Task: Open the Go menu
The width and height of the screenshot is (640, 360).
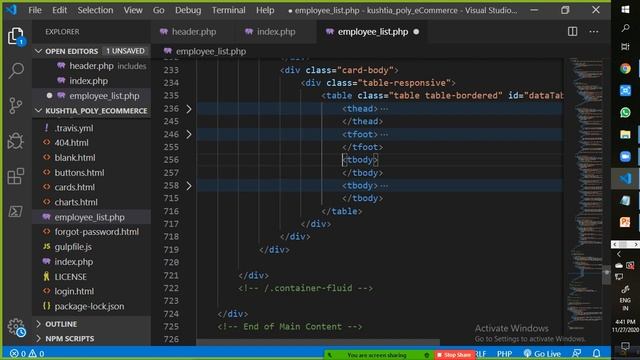Action: pyautogui.click(x=159, y=10)
